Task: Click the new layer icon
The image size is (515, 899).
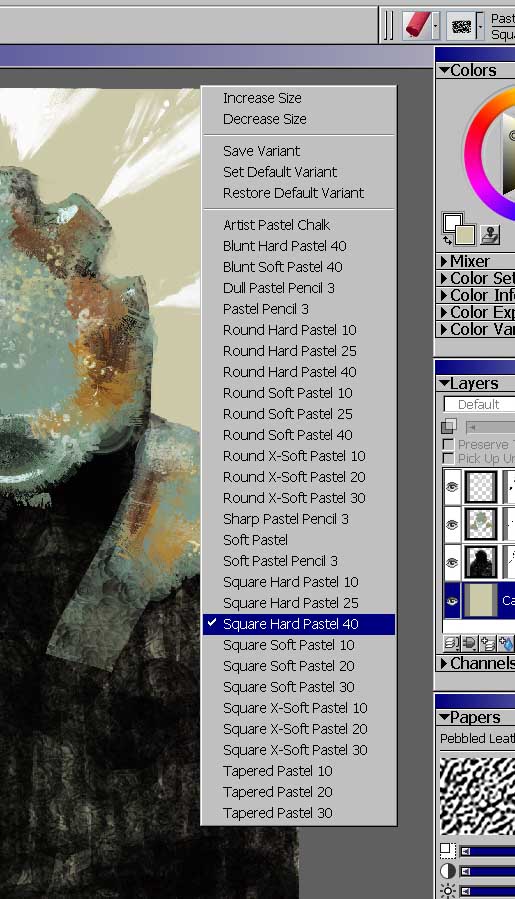Action: click(x=487, y=643)
